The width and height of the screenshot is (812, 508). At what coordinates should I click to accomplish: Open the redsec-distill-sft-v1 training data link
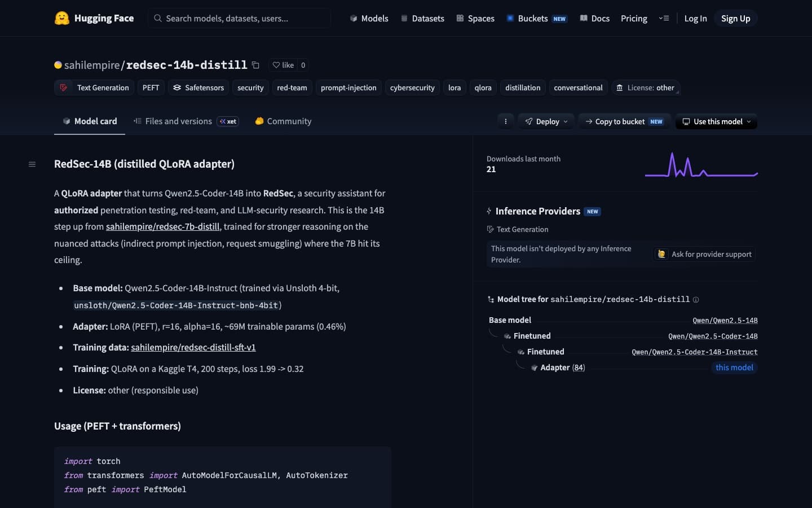pos(193,347)
